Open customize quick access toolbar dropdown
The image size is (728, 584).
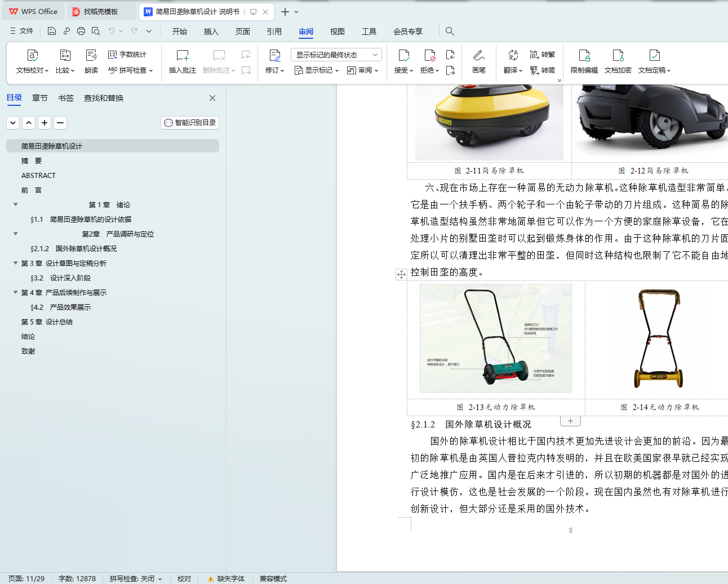pyautogui.click(x=149, y=31)
